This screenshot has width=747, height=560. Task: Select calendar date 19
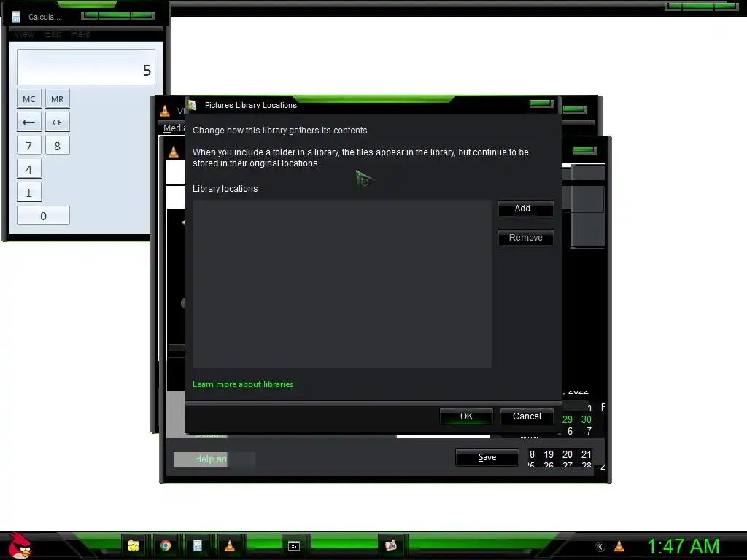click(x=549, y=455)
